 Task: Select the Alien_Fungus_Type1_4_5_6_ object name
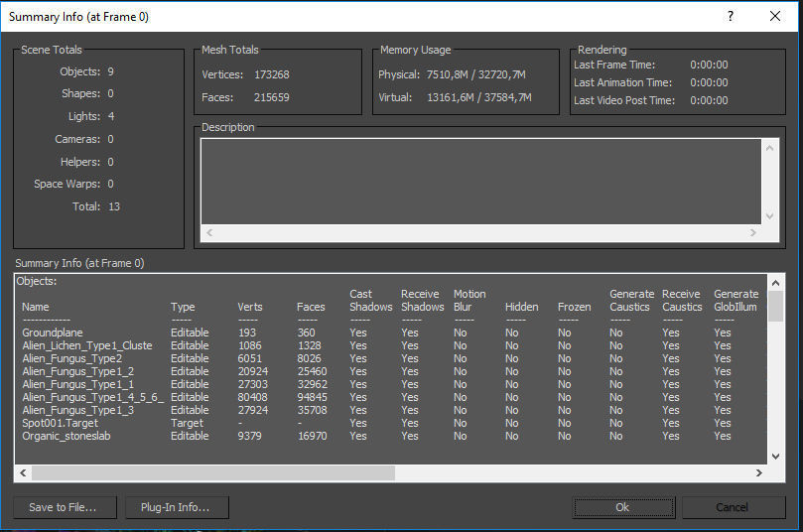click(92, 397)
